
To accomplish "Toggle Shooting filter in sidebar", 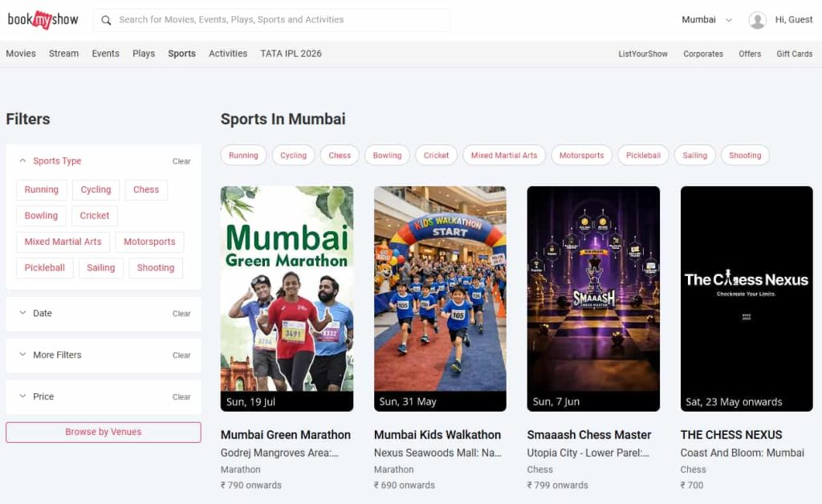I will (156, 268).
